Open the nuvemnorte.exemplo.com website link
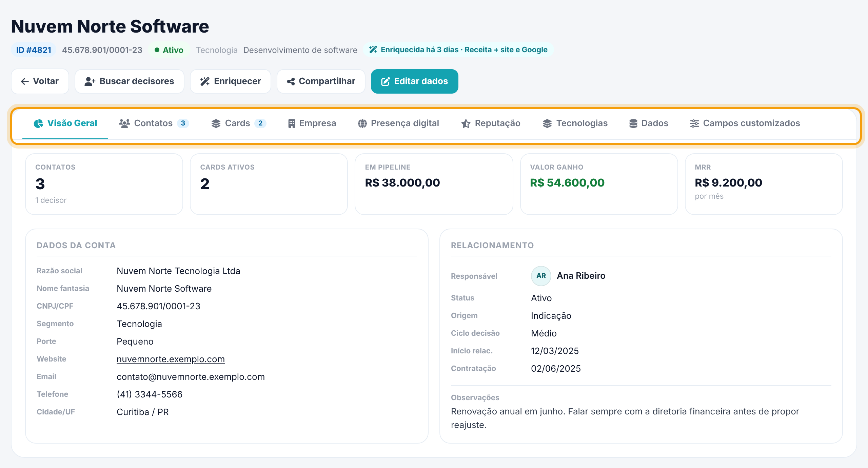This screenshot has height=468, width=868. (x=171, y=359)
